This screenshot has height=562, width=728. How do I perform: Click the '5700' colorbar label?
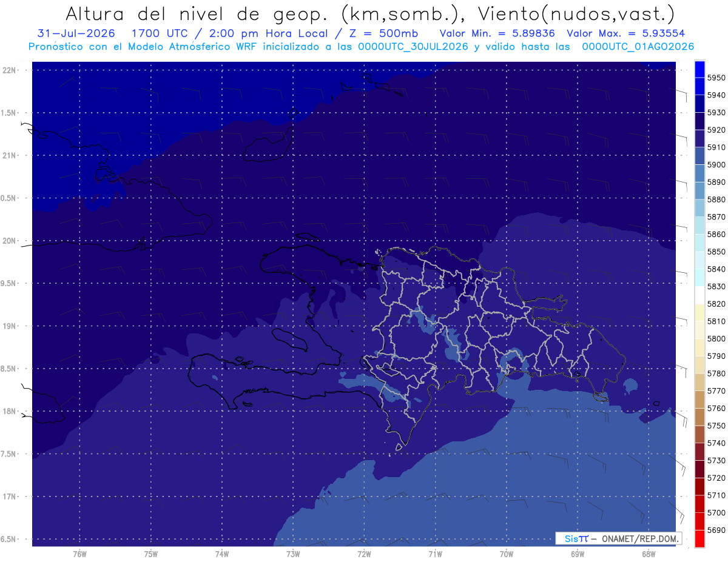716,513
